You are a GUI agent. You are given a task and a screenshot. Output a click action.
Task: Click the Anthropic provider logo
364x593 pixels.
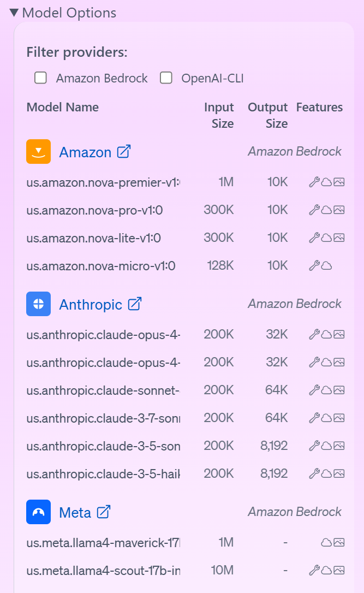(x=38, y=304)
